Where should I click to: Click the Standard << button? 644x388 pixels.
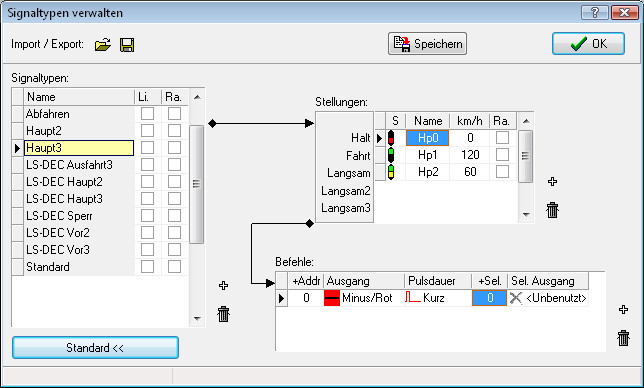95,348
